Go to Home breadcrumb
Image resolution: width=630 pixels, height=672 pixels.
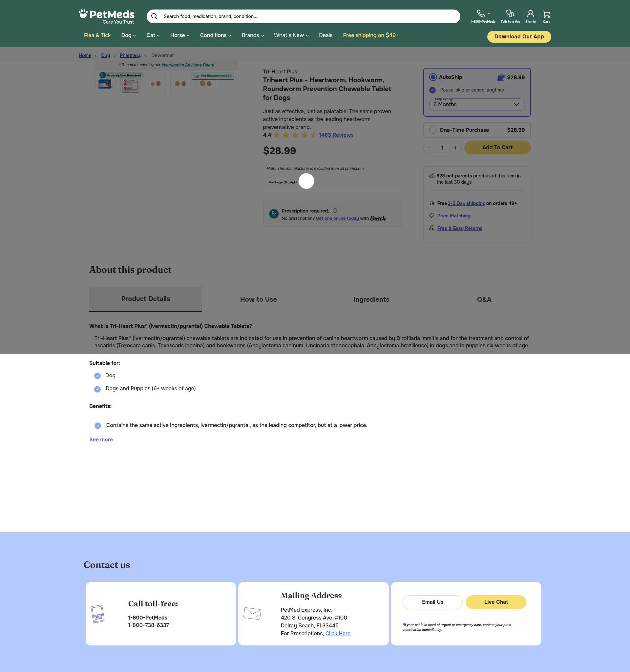coord(85,55)
